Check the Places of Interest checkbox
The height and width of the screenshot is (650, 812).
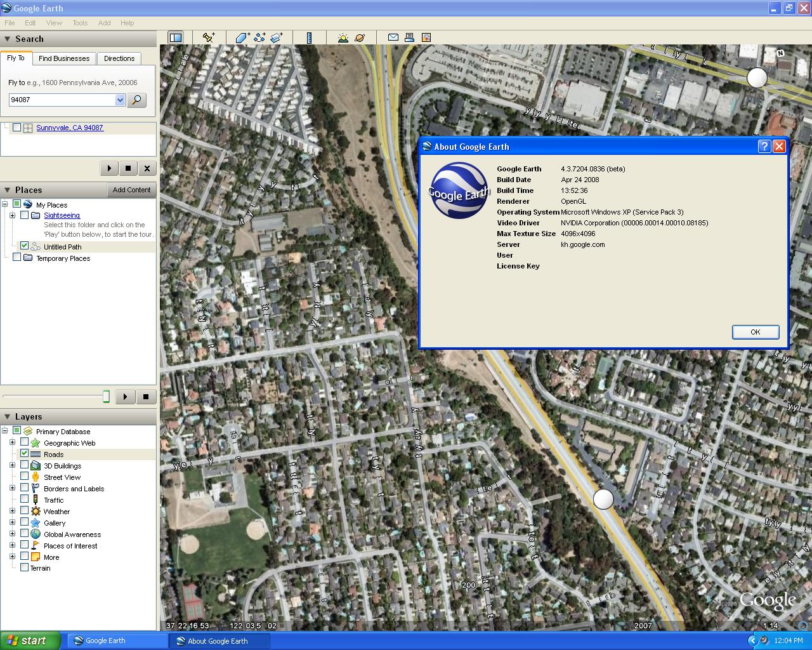[24, 545]
